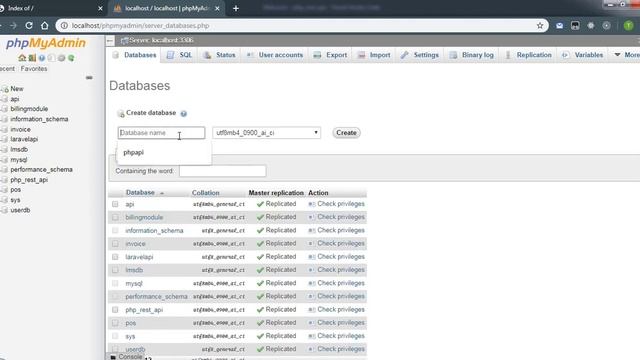Open the Settings tab

tap(420, 55)
